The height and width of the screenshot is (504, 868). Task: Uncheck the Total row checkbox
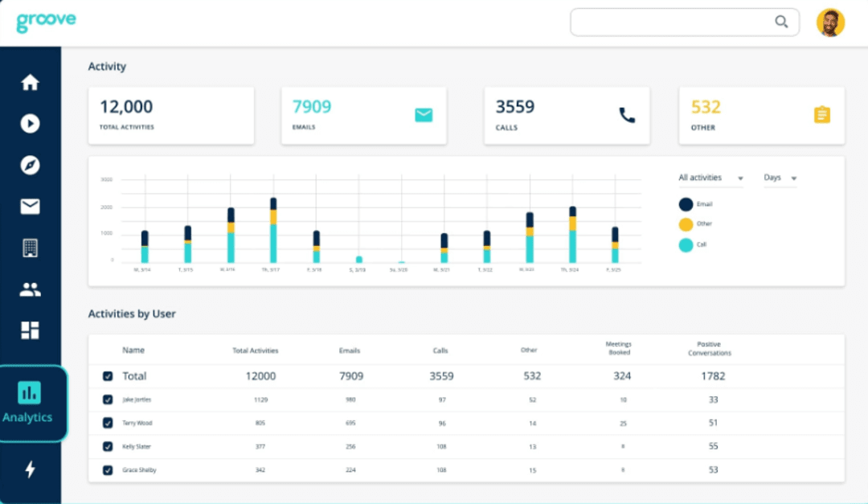(x=109, y=375)
